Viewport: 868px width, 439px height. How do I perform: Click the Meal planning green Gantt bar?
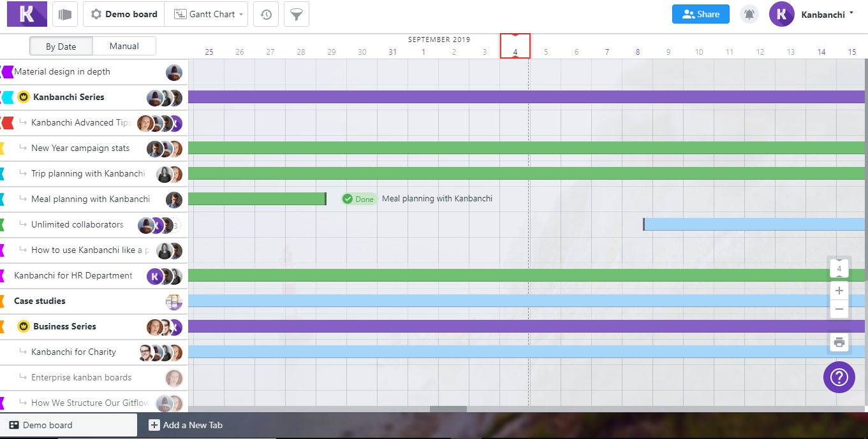pyautogui.click(x=257, y=199)
